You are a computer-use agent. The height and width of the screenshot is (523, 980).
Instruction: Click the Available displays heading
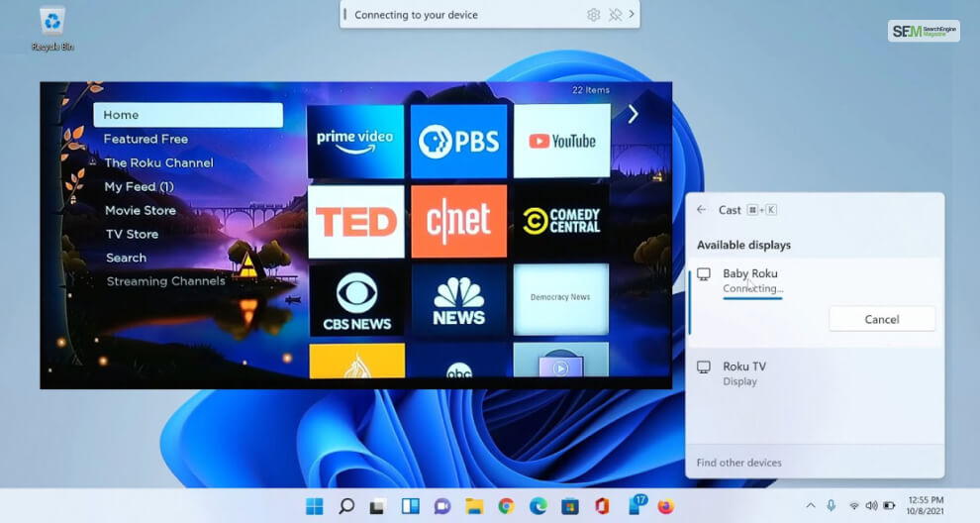(743, 246)
